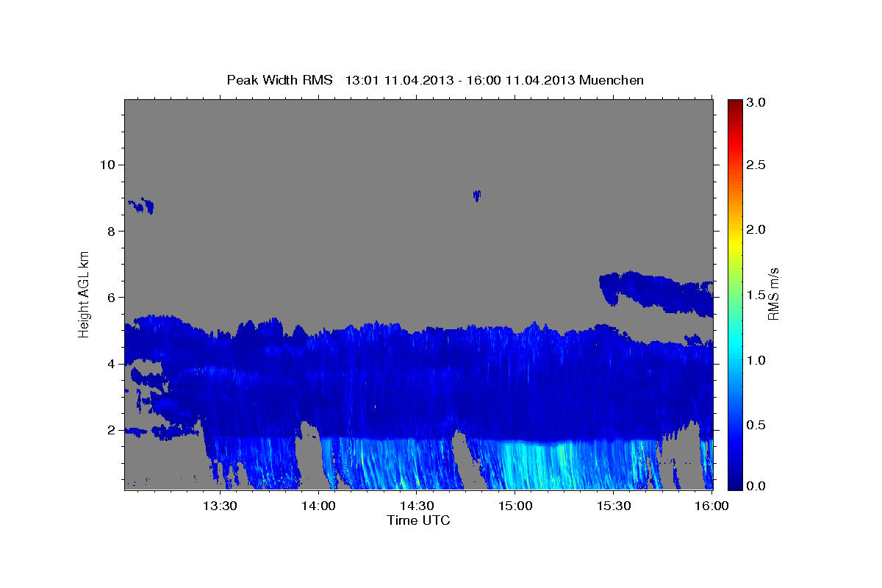The width and height of the screenshot is (882, 588).
Task: Click the '14:00' time tick label
Action: (318, 506)
